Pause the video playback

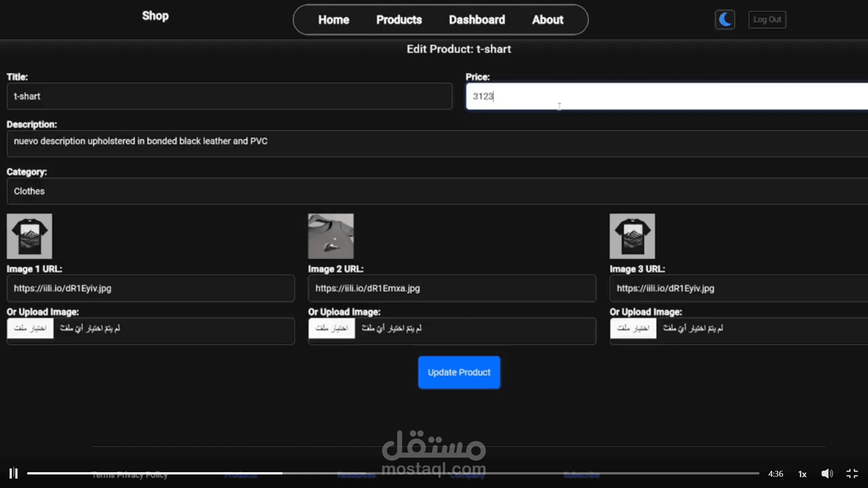click(x=14, y=473)
